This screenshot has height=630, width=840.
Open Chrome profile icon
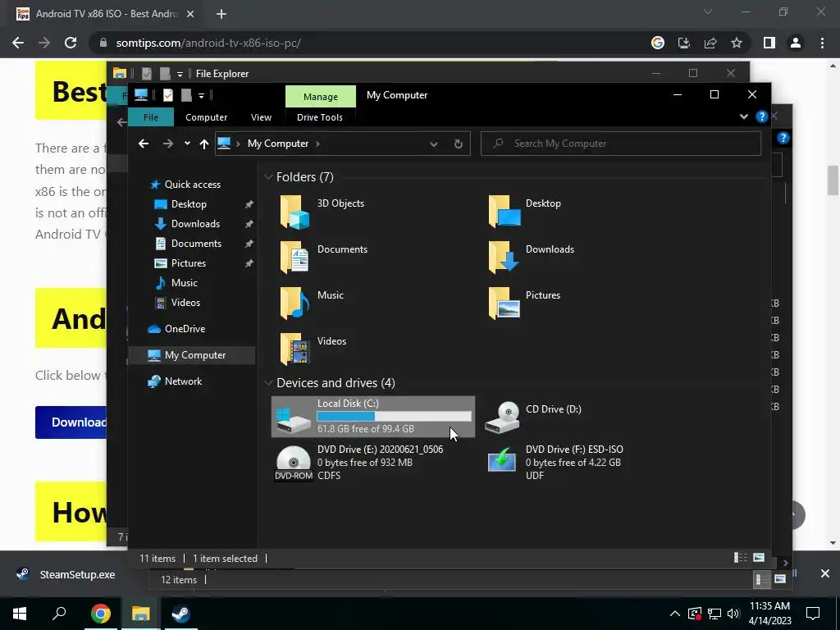click(x=796, y=43)
